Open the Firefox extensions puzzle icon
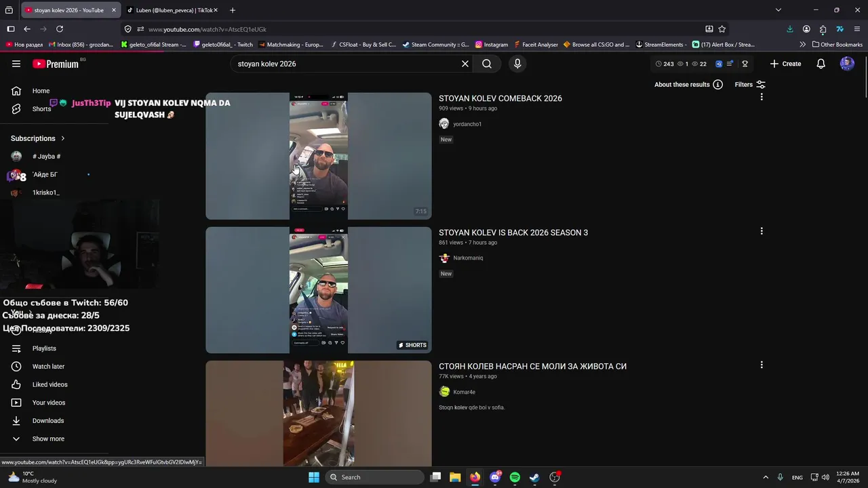 pyautogui.click(x=823, y=29)
